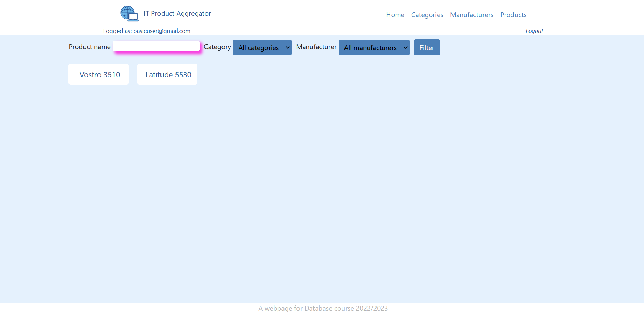The image size is (644, 314).
Task: Focus the Product name text field
Action: click(x=156, y=46)
